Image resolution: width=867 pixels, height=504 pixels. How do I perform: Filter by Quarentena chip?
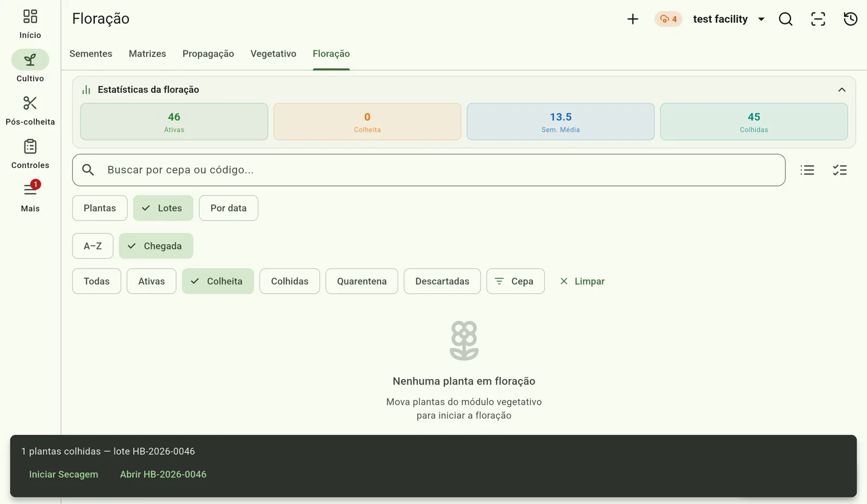point(361,281)
